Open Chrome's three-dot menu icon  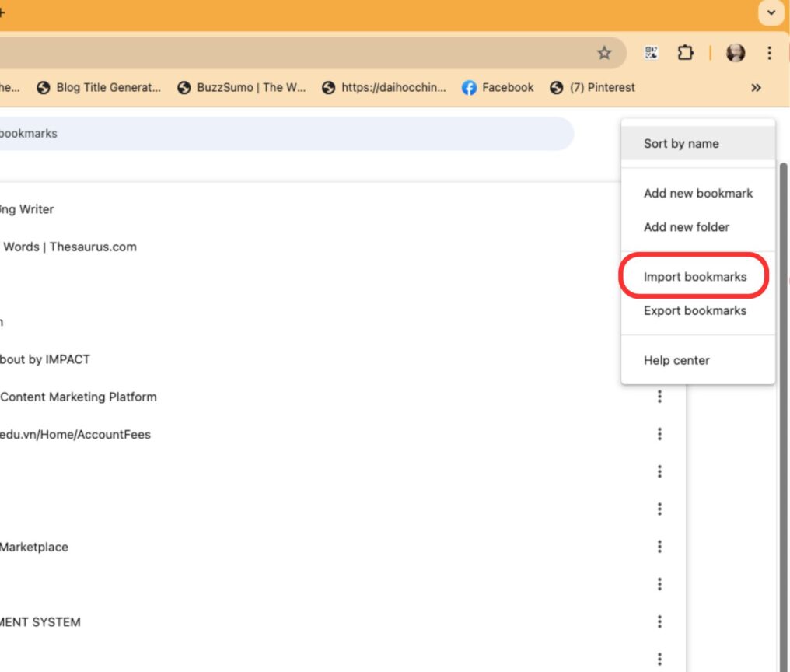click(x=769, y=54)
